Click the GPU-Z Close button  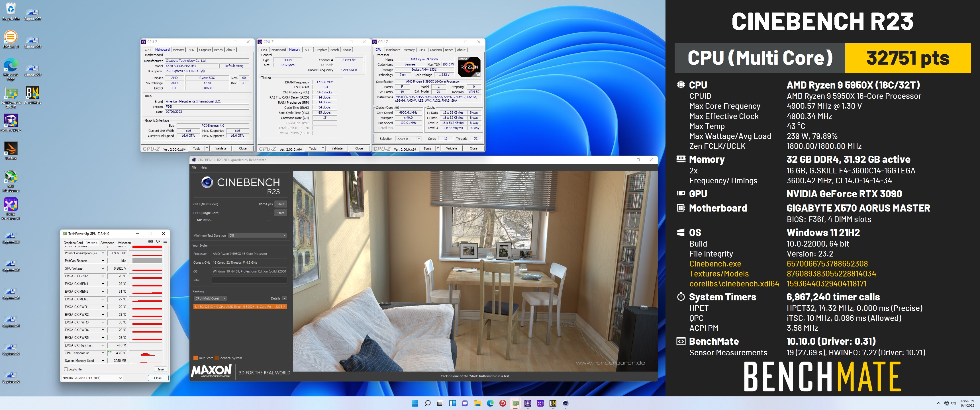(158, 378)
